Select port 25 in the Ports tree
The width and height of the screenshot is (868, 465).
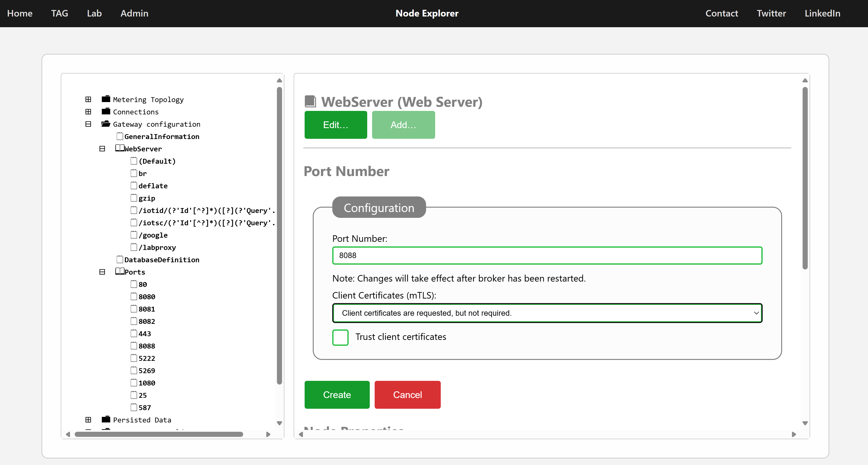pos(142,395)
